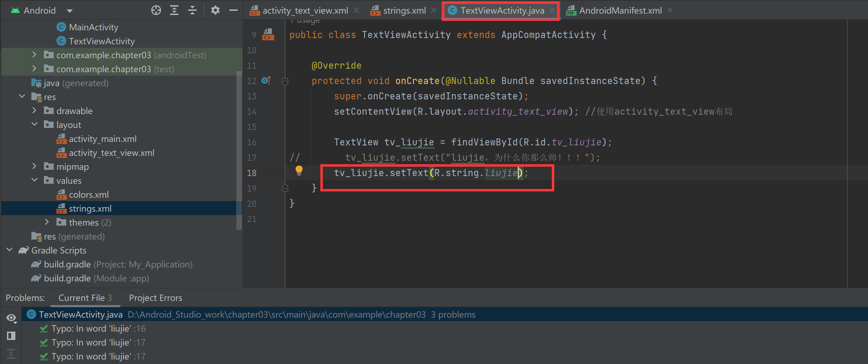Close the strings.xml tab
868x364 pixels.
coord(433,10)
